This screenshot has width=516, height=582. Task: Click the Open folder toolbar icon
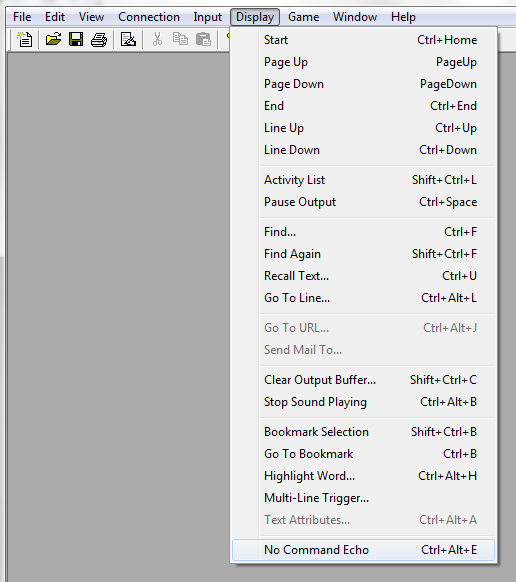tap(53, 39)
